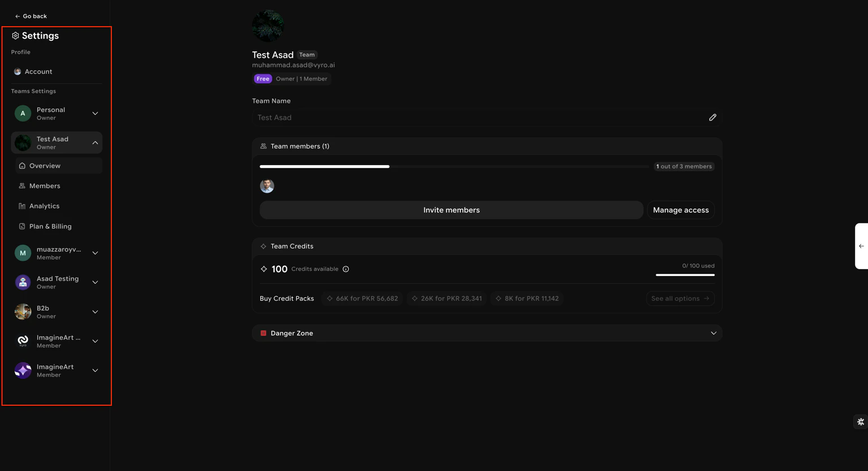Open the Overview section

pos(59,166)
